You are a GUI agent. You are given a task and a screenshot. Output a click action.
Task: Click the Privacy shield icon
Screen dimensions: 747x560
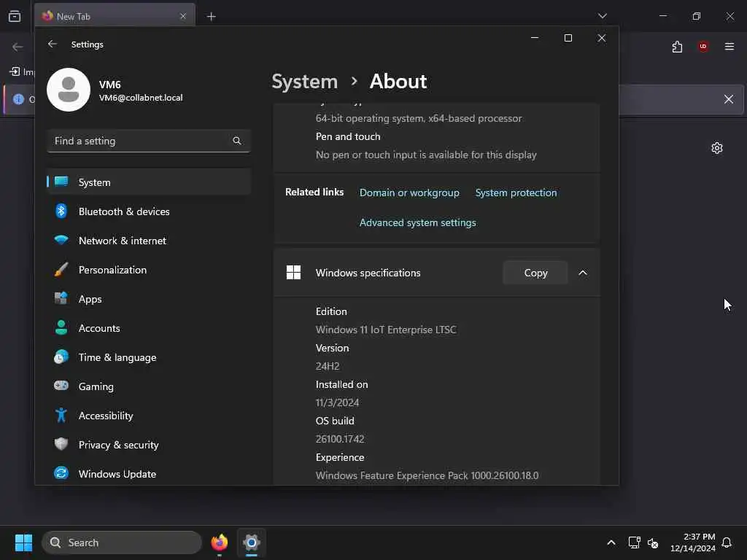click(x=61, y=444)
